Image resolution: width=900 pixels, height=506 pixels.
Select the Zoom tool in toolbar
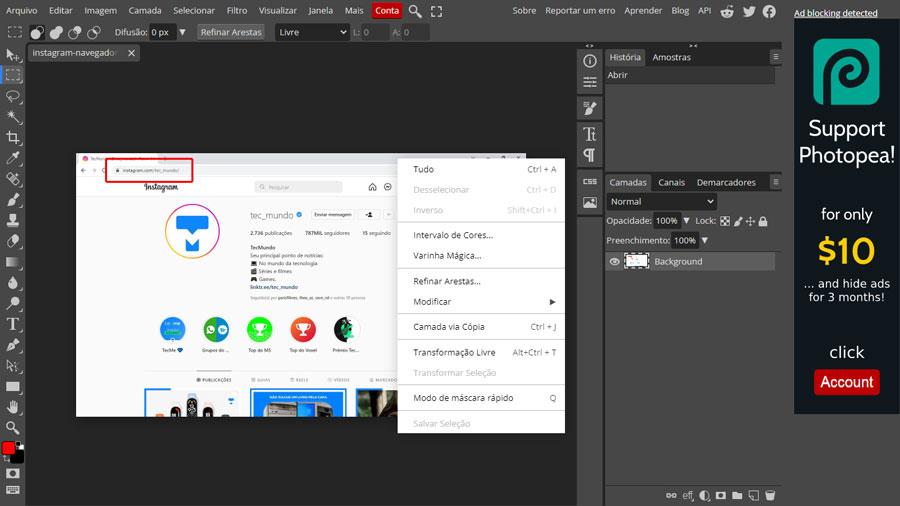[x=12, y=427]
